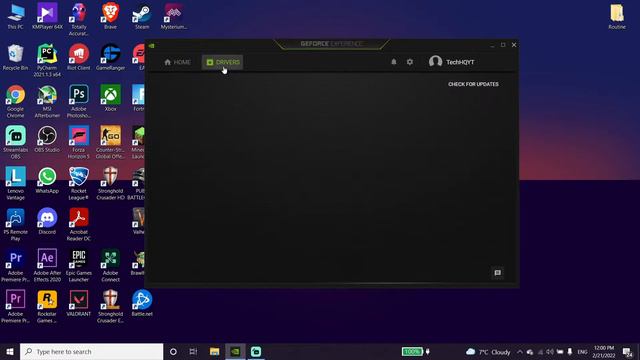Select the Forza Horizon 5 shortcut
Viewport: 640px width, 360px height.
(x=79, y=142)
